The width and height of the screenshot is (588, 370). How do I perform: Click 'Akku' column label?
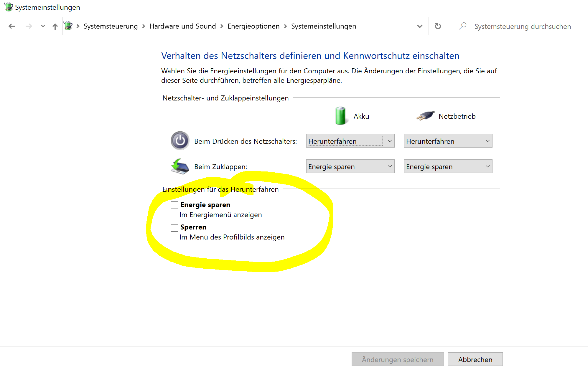(x=361, y=116)
